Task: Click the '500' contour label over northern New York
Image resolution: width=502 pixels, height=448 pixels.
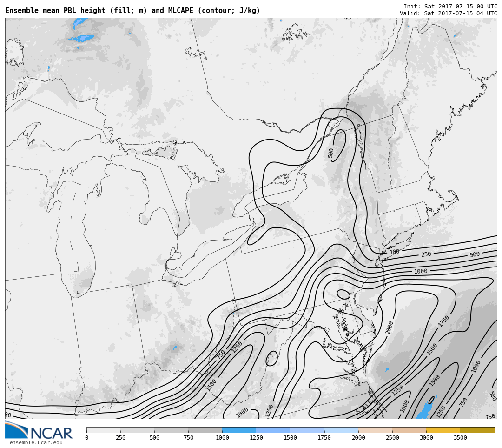Action: point(331,153)
